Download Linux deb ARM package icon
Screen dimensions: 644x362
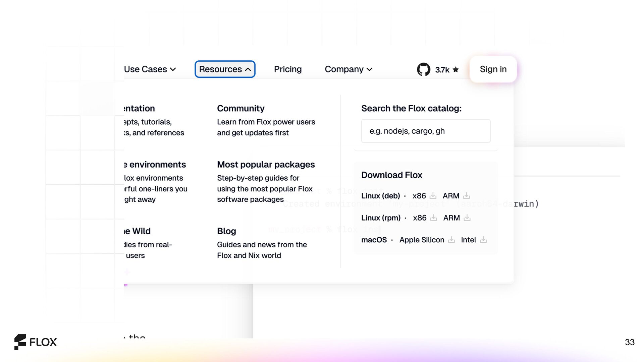click(467, 196)
